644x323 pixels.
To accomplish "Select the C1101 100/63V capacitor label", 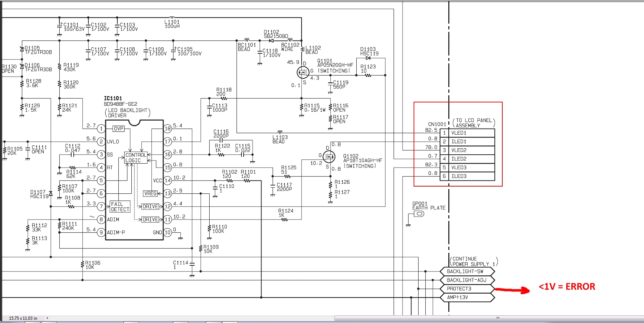I will 74,27.
